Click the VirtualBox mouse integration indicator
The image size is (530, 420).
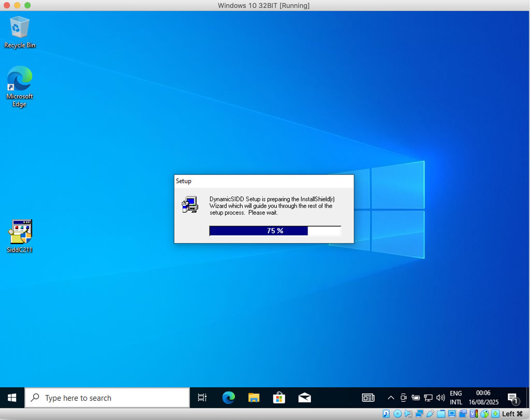[484, 414]
